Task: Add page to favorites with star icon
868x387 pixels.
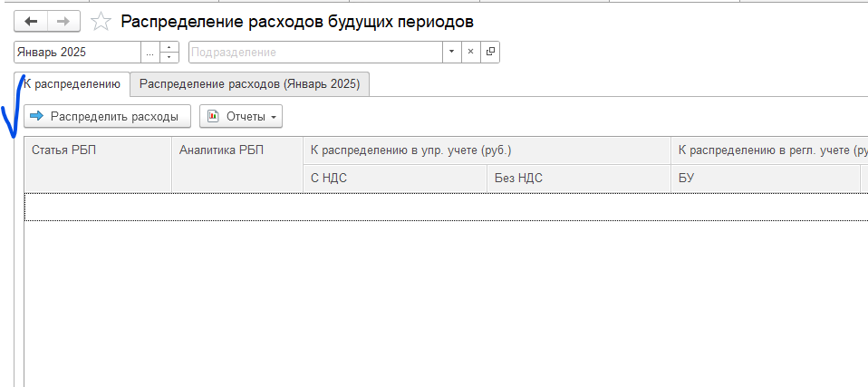Action: [102, 21]
